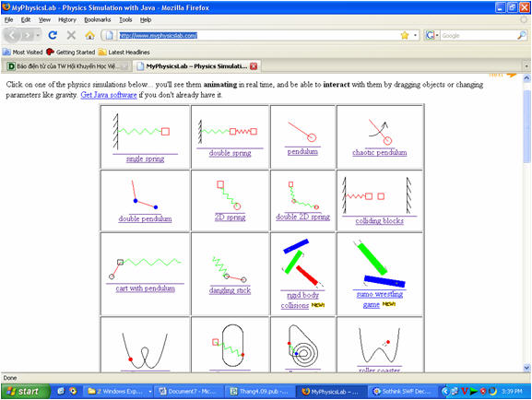Image resolution: width=532 pixels, height=400 pixels.
Task: Open the Most Visited bookmarks folder
Action: (x=22, y=52)
